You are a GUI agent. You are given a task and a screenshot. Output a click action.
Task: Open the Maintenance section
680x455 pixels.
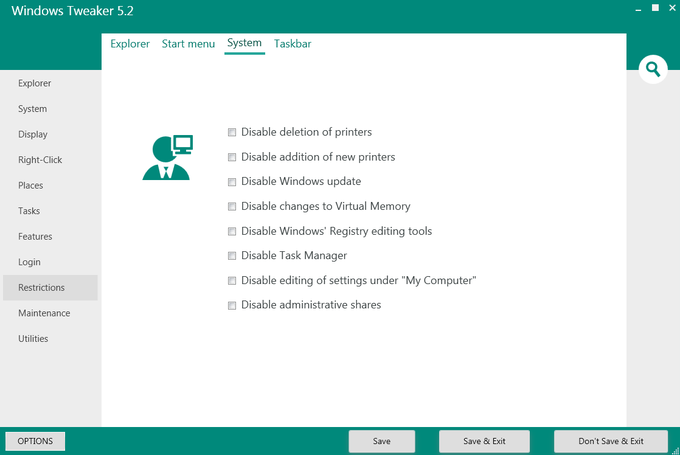coord(44,313)
